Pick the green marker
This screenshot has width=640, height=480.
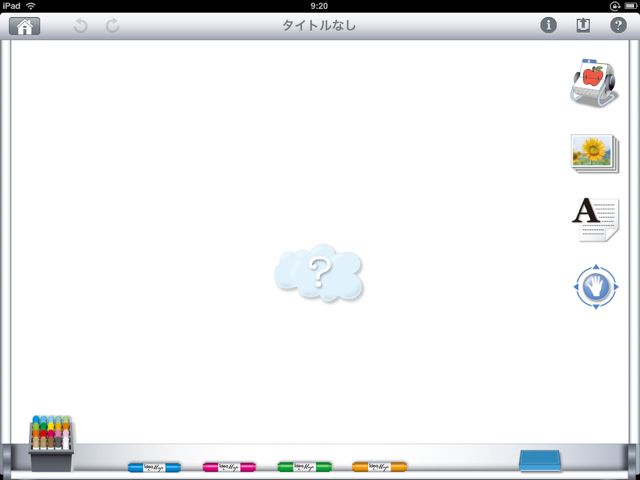(x=304, y=467)
